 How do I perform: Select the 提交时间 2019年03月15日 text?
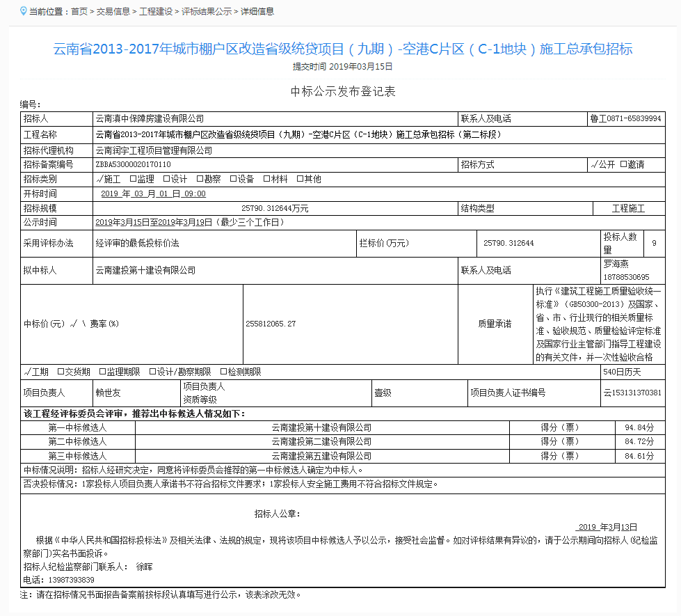point(343,67)
